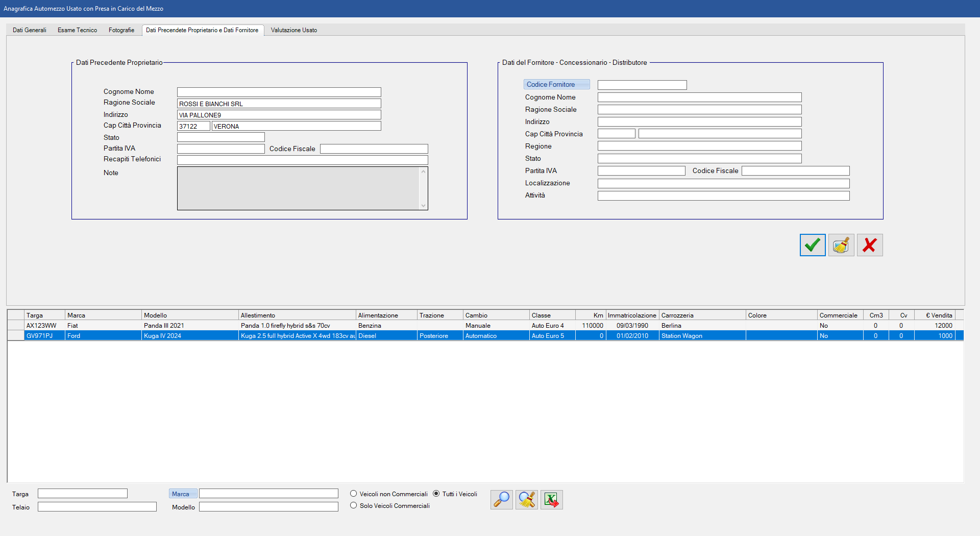Viewport: 980px width, 536px height.
Task: Click the supplier Indirizzo field
Action: pos(699,121)
